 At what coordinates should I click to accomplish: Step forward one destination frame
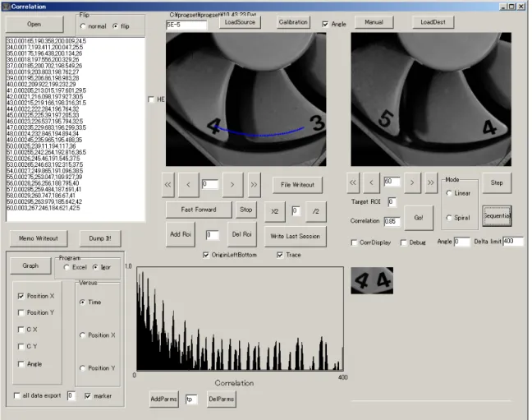pos(412,182)
